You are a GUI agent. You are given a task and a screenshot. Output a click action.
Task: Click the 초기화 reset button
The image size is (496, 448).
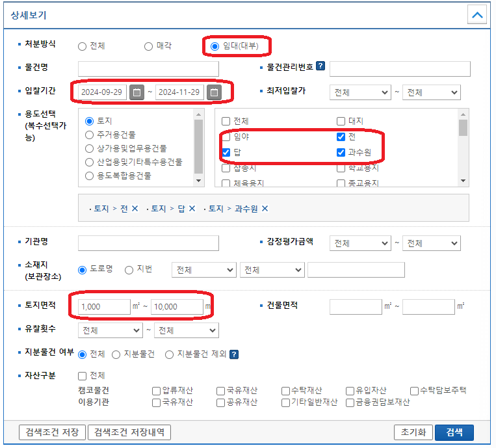point(413,432)
